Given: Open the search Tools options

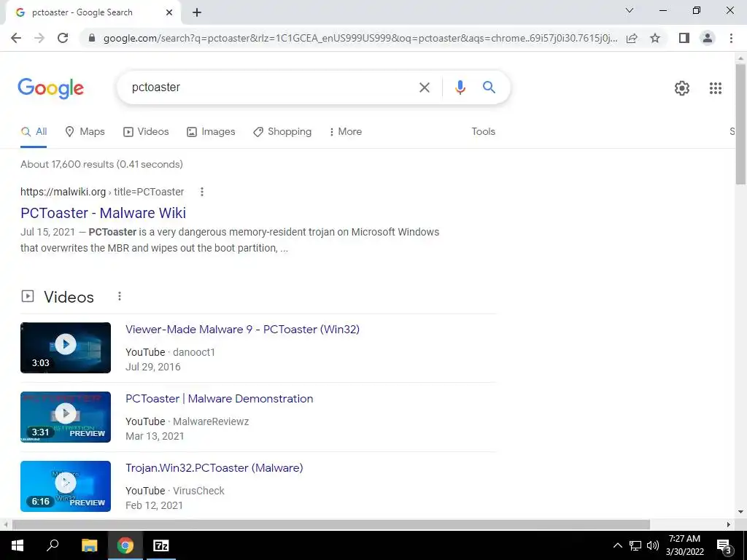Looking at the screenshot, I should click(x=483, y=131).
